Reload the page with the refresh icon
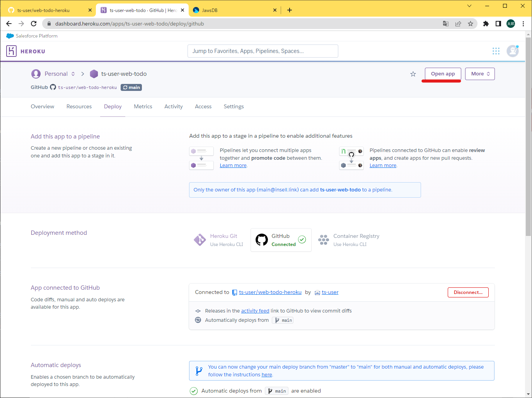Image resolution: width=532 pixels, height=398 pixels. click(x=34, y=24)
